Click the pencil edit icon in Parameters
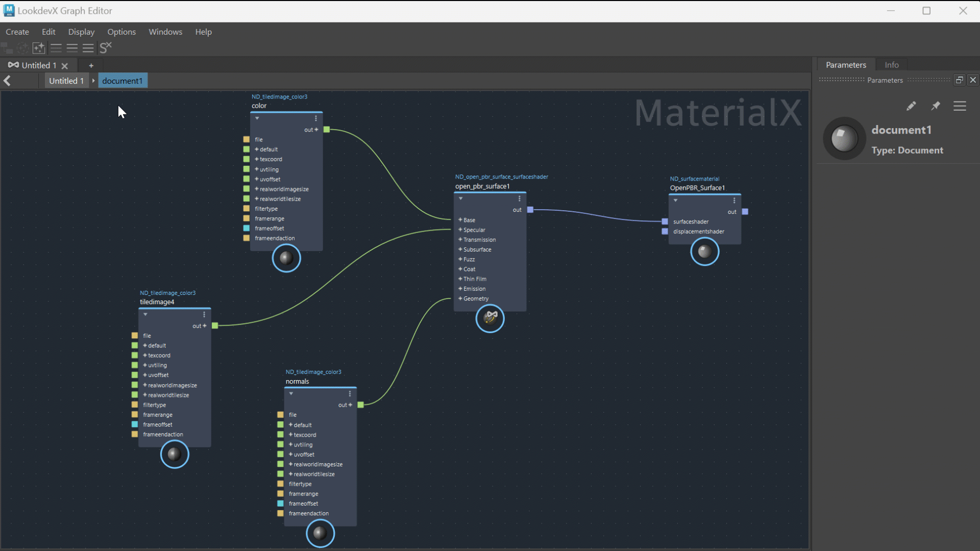 coord(911,106)
